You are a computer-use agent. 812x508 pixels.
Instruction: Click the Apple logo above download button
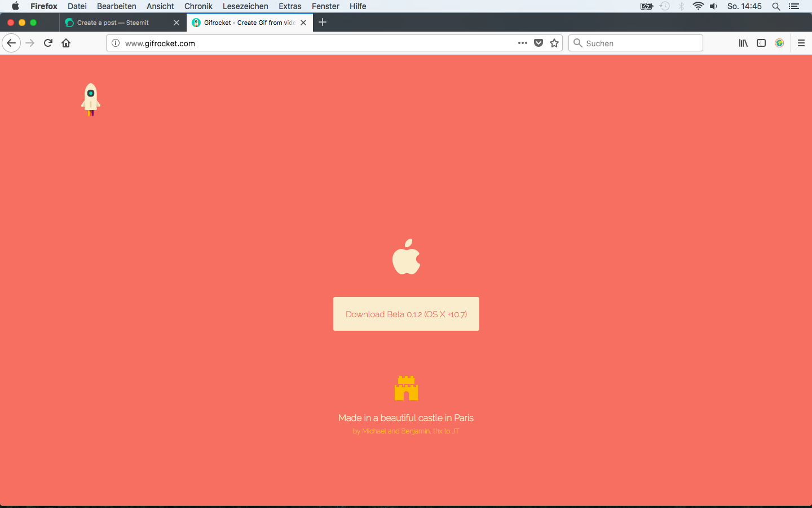406,257
